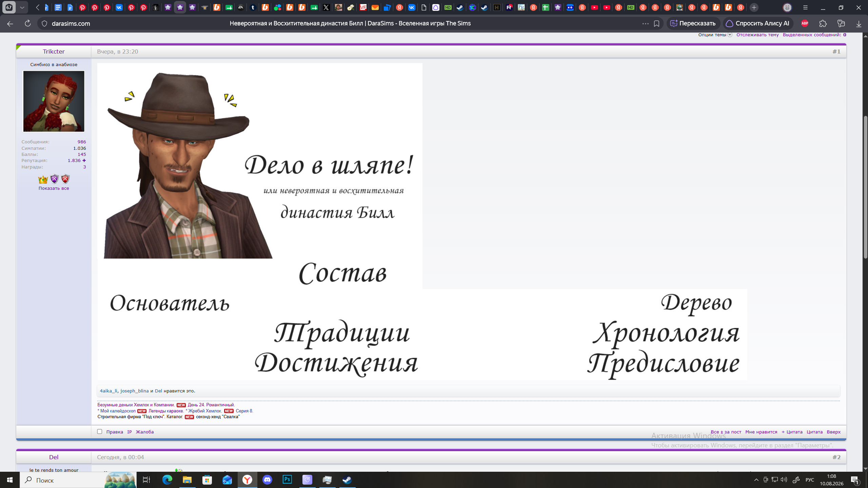Reload the darasims.com page

point(28,23)
